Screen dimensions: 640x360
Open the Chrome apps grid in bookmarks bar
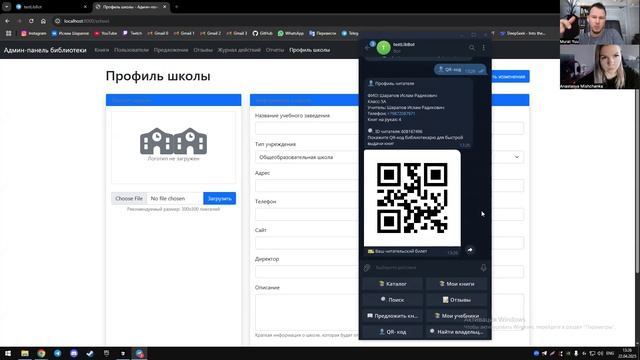pyautogui.click(x=8, y=33)
